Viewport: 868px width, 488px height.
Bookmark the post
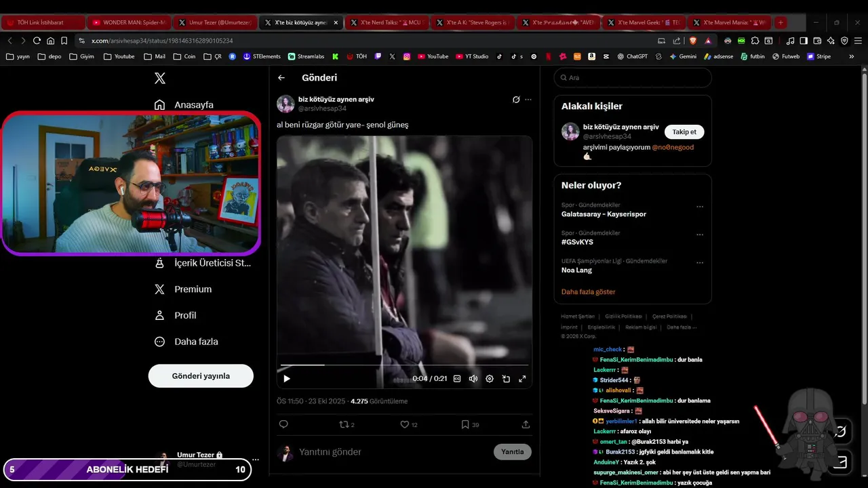point(465,424)
